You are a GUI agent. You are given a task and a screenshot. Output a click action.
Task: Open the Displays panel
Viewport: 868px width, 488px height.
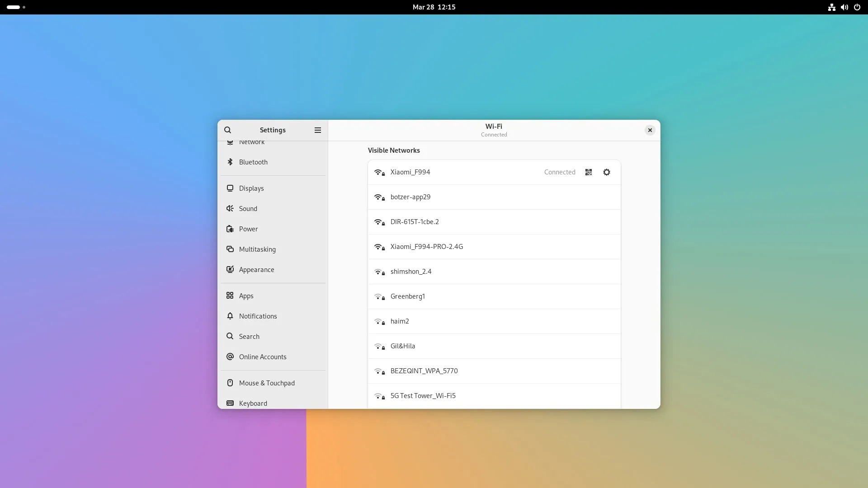click(x=251, y=188)
